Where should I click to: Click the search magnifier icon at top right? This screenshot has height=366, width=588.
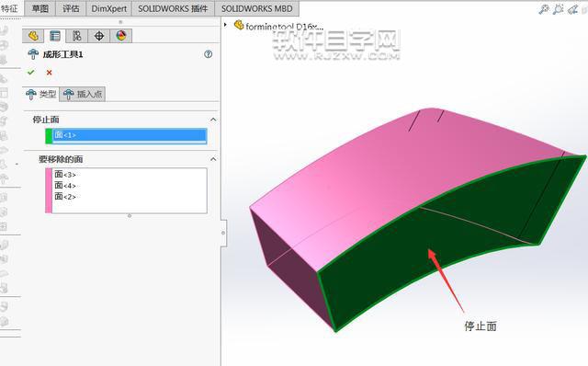coord(543,9)
